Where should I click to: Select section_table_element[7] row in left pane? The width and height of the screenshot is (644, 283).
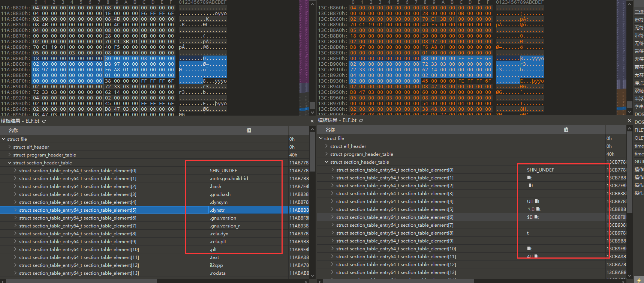[154, 226]
